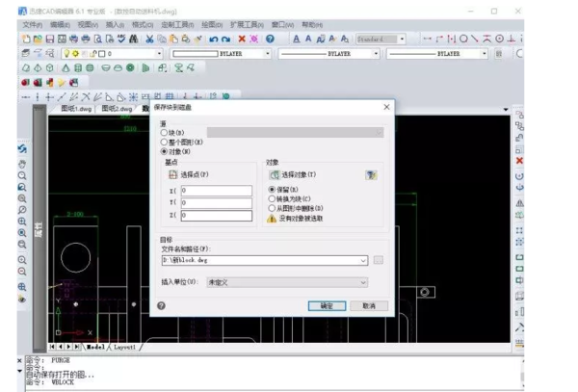Click the help question mark in dialog
Image resolution: width=578 pixels, height=392 pixels.
coord(161,305)
